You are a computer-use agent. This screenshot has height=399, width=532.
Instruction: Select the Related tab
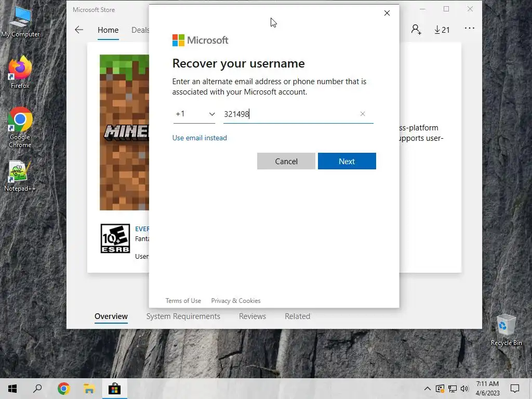pos(297,316)
